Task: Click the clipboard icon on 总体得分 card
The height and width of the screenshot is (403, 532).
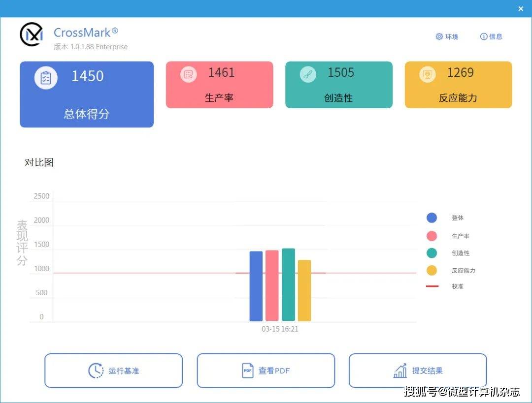Action: click(46, 78)
